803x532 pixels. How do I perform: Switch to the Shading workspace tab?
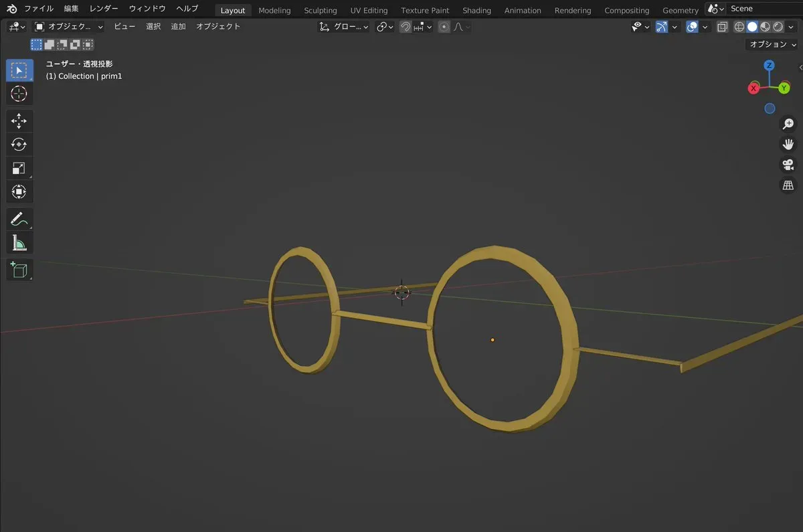(x=476, y=10)
